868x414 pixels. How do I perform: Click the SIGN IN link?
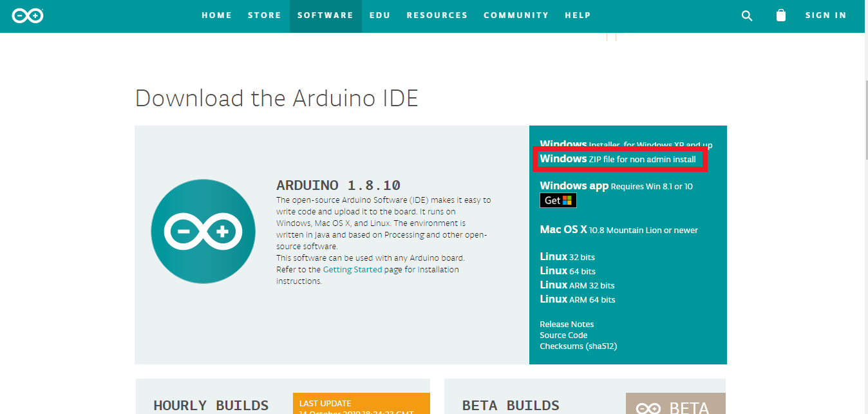826,15
